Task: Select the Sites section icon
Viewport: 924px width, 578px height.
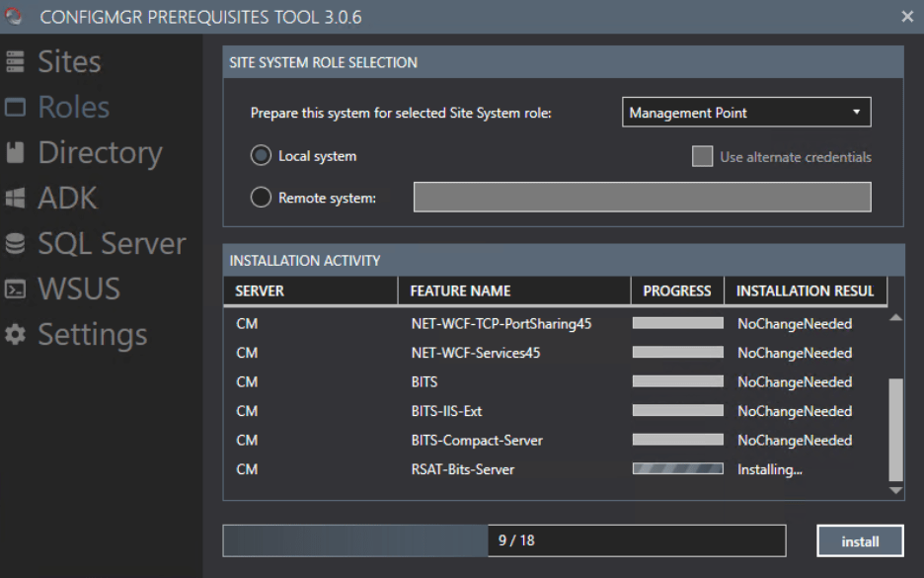Action: pos(14,60)
